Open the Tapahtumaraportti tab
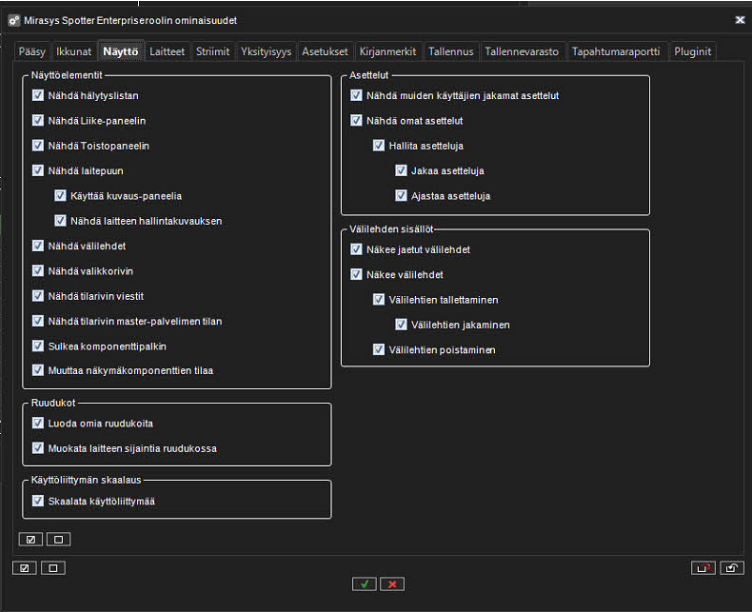The height and width of the screenshot is (612, 752). (616, 51)
